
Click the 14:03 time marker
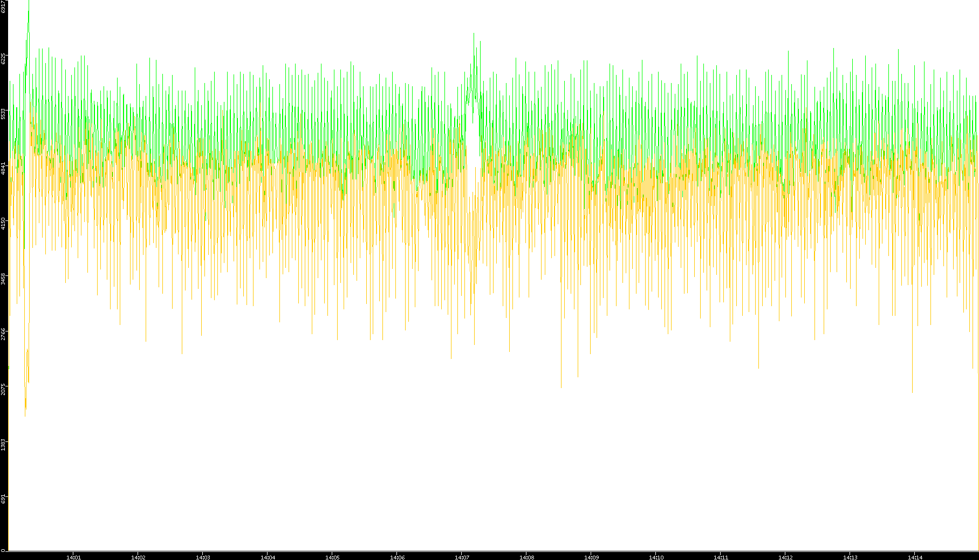point(203,557)
